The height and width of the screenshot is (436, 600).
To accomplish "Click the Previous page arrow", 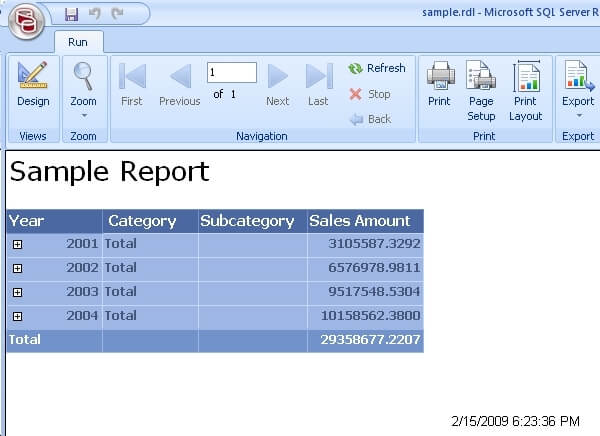I will pyautogui.click(x=180, y=77).
